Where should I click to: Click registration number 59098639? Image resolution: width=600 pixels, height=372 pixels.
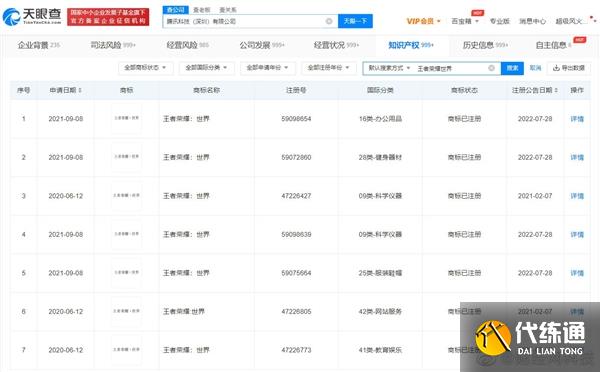tap(296, 235)
